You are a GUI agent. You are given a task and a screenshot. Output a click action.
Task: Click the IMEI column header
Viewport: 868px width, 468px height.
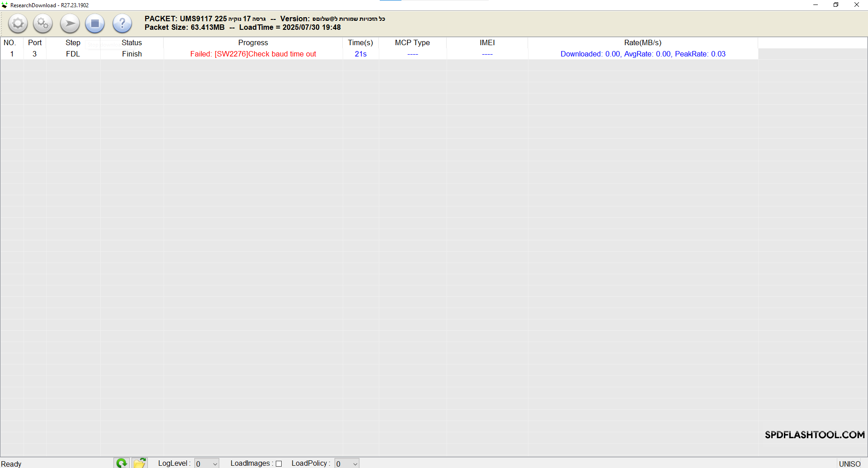pyautogui.click(x=487, y=42)
